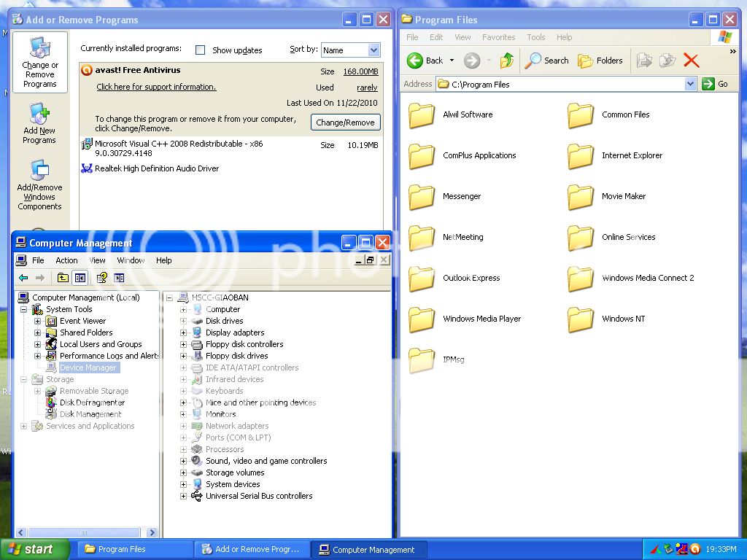The image size is (747, 560).
Task: Open the Edit menu in Program Files
Action: pyautogui.click(x=436, y=37)
